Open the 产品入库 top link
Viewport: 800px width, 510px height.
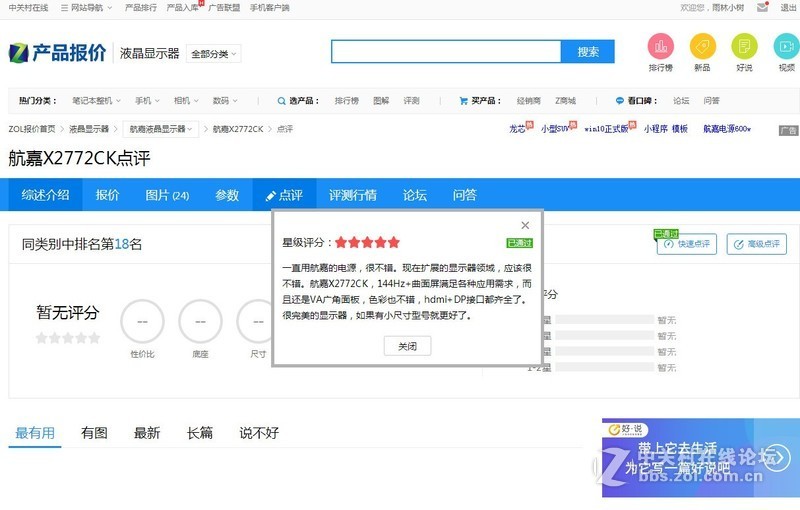click(x=182, y=8)
